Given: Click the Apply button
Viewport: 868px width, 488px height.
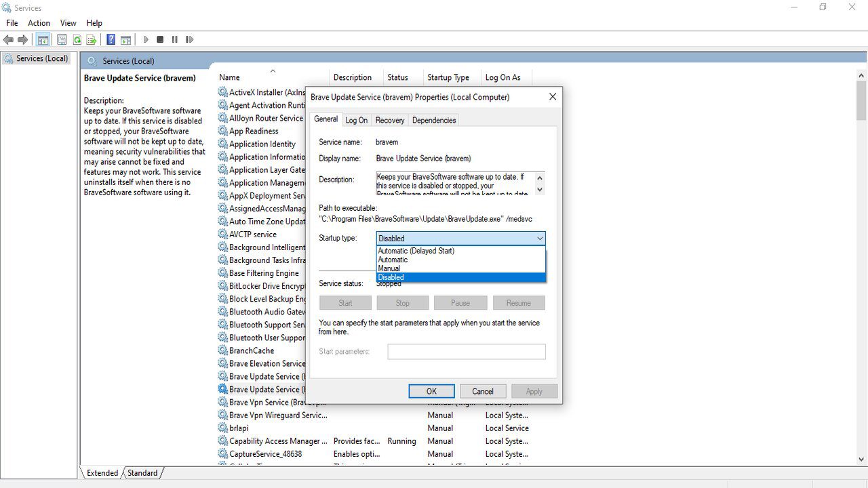Looking at the screenshot, I should pos(534,391).
